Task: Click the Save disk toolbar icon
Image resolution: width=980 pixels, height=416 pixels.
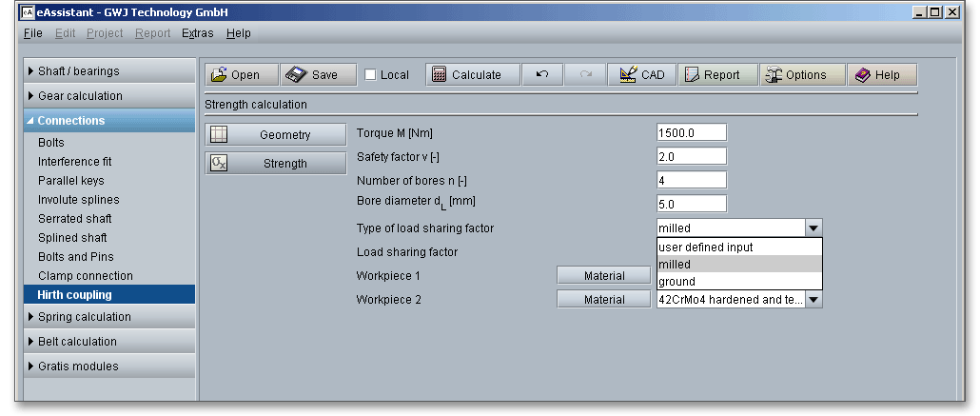Action: tap(296, 75)
